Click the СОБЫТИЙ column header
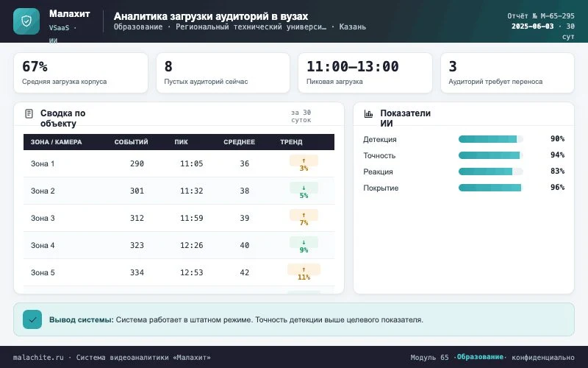This screenshot has height=368, width=588. 132,142
